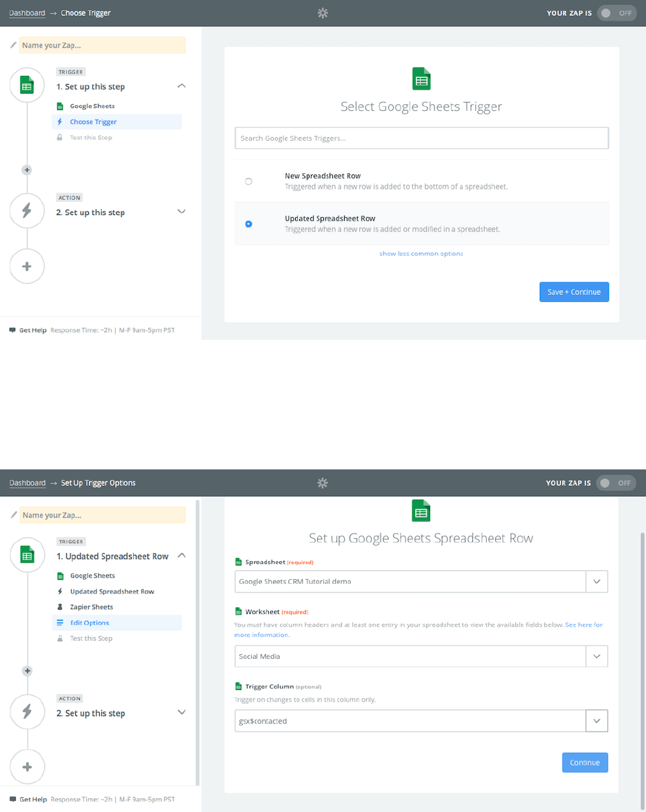
Task: Insert step with small plus between steps, bottom panel
Action: click(x=28, y=671)
